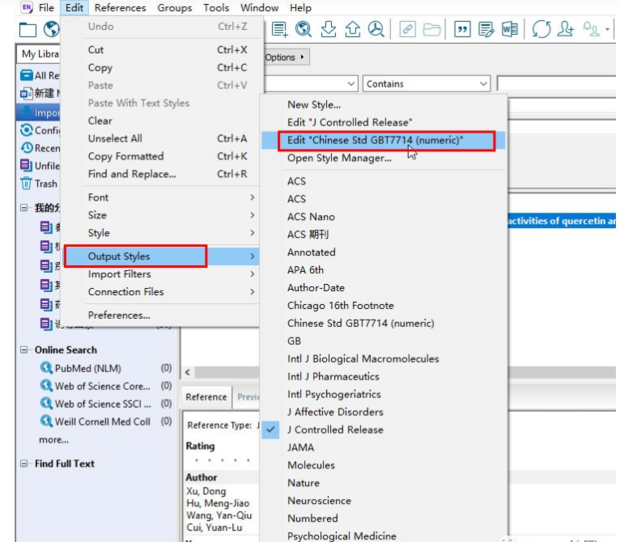Select the Configure Sync item in sidebar

point(40,130)
